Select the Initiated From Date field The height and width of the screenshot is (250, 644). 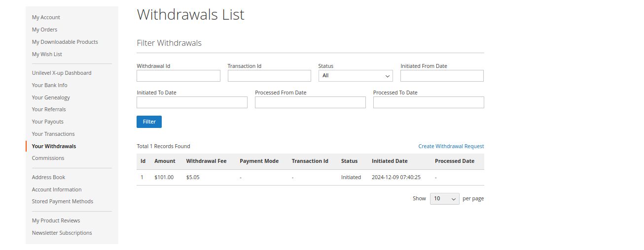click(442, 76)
